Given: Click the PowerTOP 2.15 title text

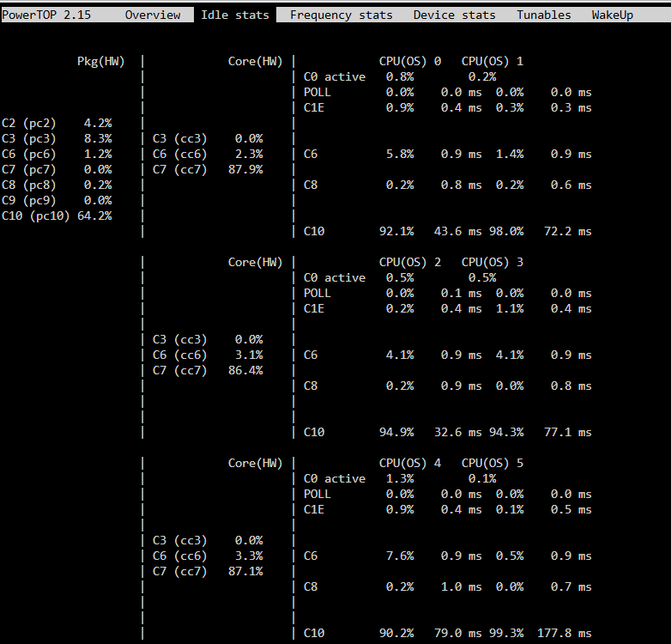Looking at the screenshot, I should tap(46, 15).
